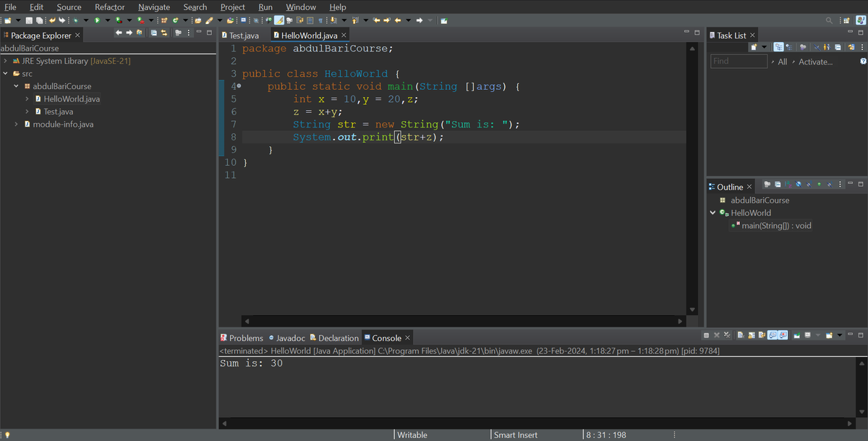Start debugging with the Debug bug icon
This screenshot has width=868, height=441.
[76, 20]
